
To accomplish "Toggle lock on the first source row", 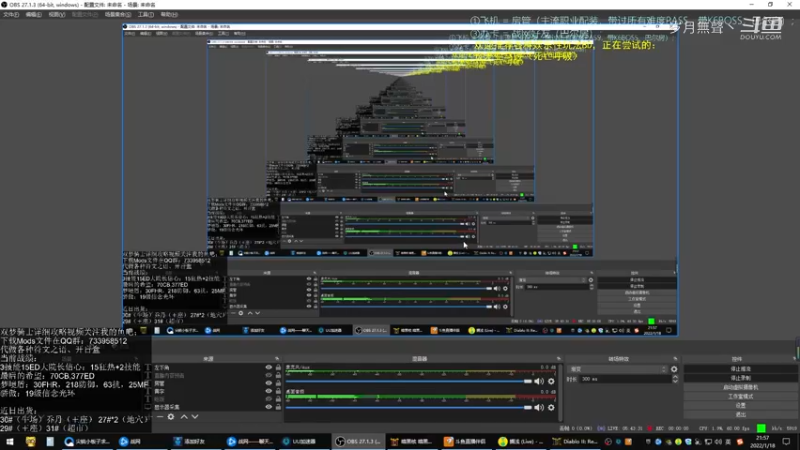I will [278, 367].
